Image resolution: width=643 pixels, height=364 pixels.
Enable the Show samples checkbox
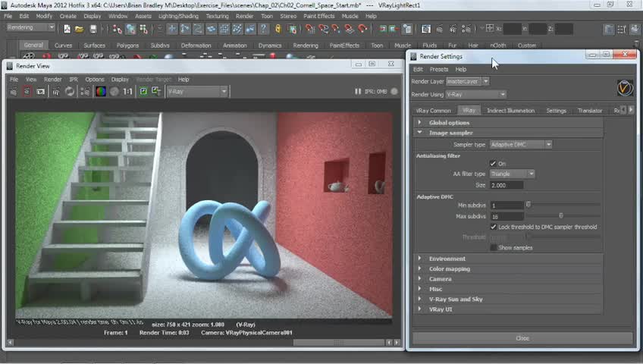pyautogui.click(x=493, y=248)
